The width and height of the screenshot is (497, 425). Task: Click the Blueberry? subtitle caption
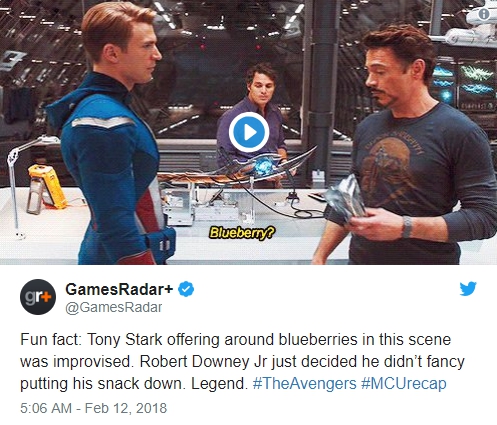pos(243,232)
